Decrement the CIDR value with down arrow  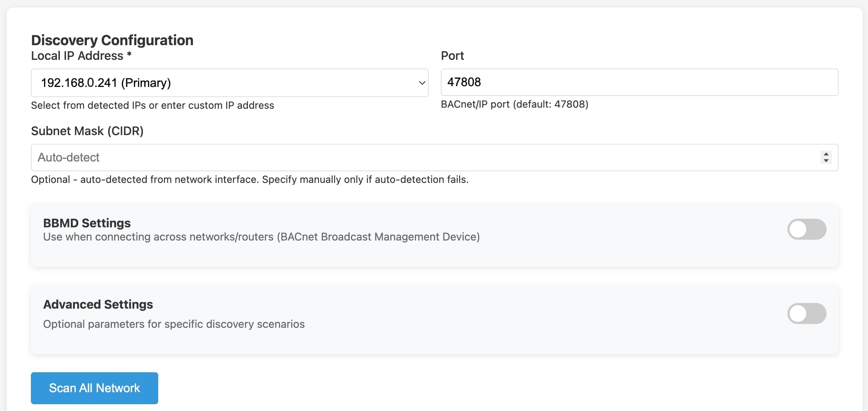coord(825,160)
